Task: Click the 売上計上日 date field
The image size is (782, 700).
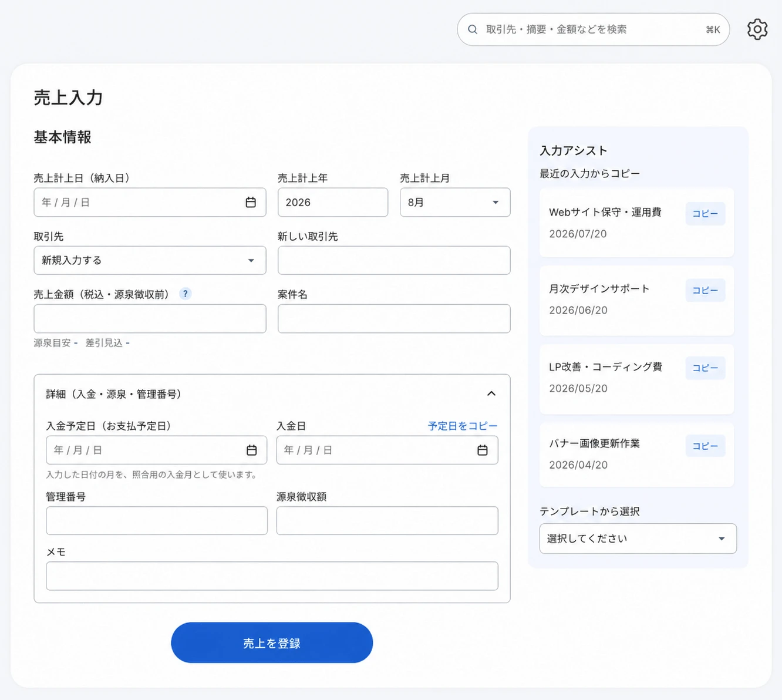Action: tap(150, 202)
